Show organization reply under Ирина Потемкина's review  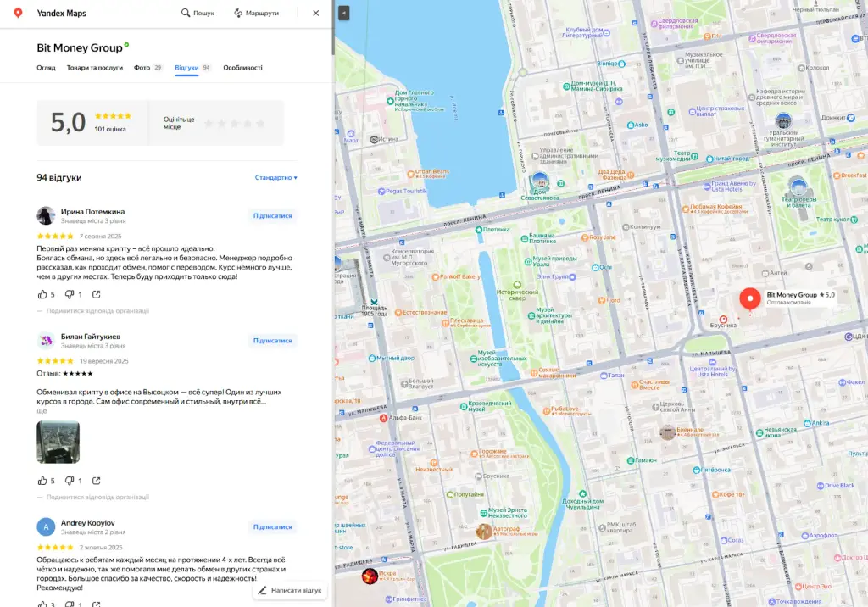click(97, 310)
